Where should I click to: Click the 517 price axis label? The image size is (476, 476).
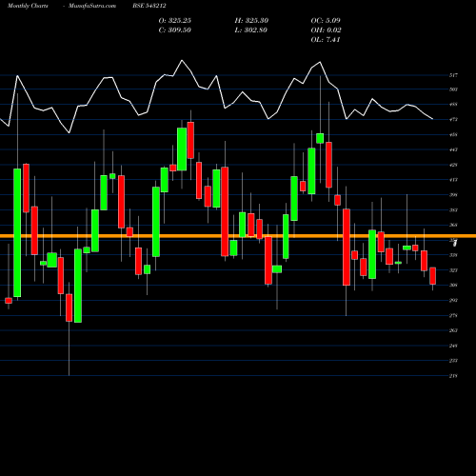pyautogui.click(x=453, y=75)
